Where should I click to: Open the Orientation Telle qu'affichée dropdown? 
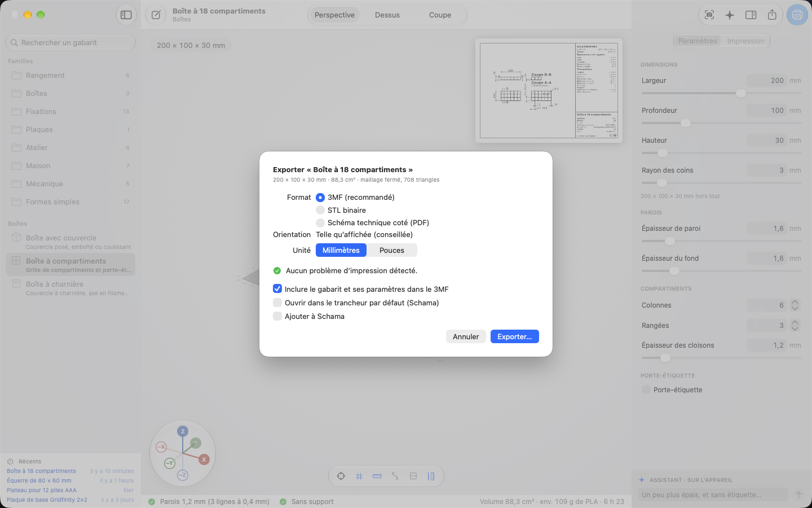click(x=364, y=234)
